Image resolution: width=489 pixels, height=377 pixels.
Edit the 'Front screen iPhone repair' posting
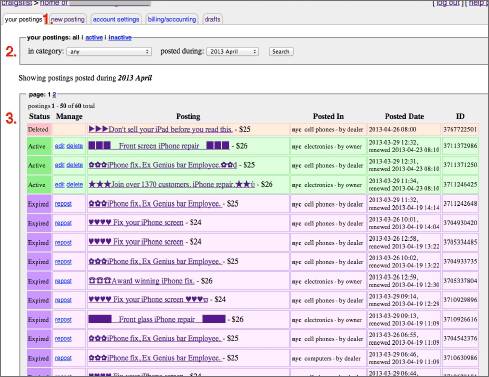pyautogui.click(x=59, y=146)
